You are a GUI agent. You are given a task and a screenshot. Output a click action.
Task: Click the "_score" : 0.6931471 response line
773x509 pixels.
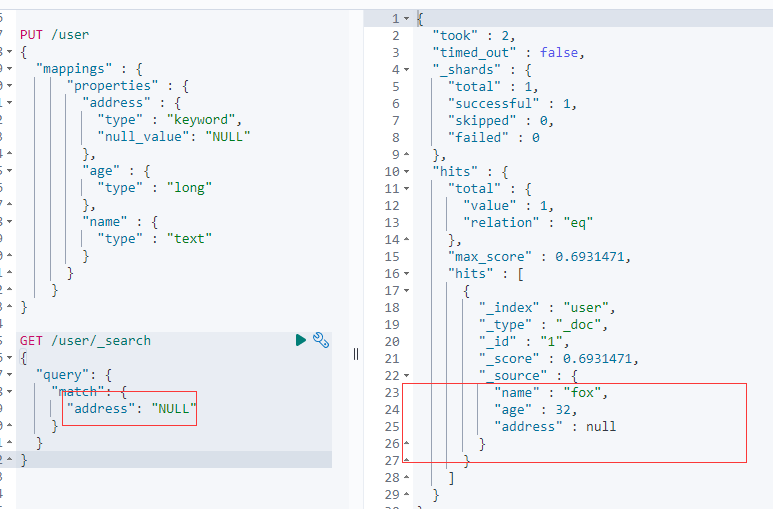[x=559, y=359]
